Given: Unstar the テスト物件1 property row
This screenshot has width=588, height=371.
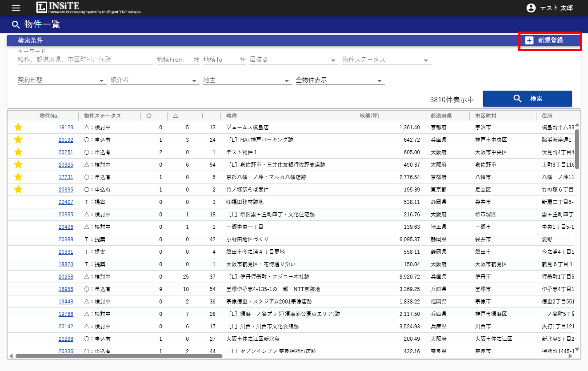Looking at the screenshot, I should click(18, 152).
